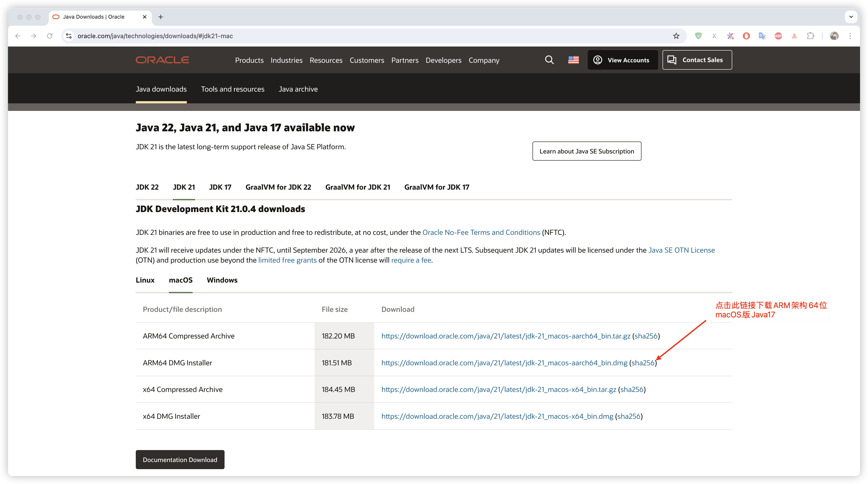Select the Windows platform tab
This screenshot has height=484, width=868.
pos(222,280)
